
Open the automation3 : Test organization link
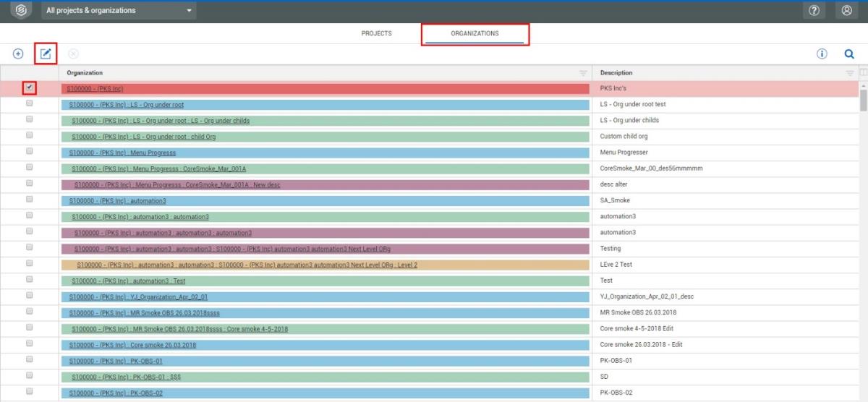pos(129,281)
